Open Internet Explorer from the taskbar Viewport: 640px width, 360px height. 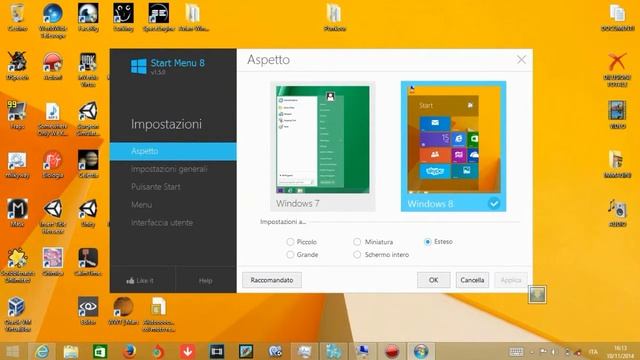[42, 351]
